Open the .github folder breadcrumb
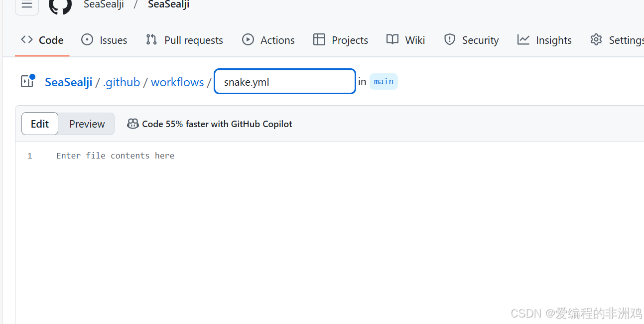This screenshot has height=324, width=644. click(x=121, y=82)
